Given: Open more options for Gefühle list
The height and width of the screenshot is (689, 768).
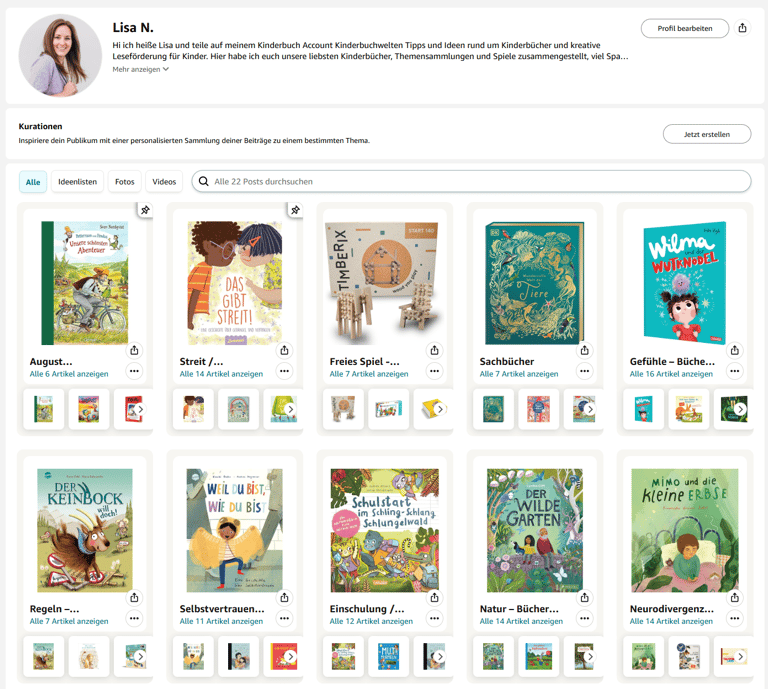Looking at the screenshot, I should pos(735,371).
